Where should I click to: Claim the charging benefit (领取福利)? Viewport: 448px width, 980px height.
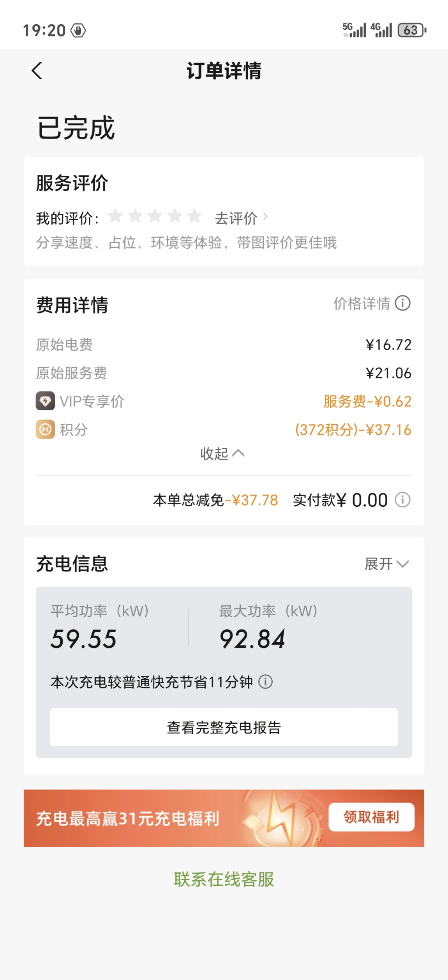pos(371,817)
